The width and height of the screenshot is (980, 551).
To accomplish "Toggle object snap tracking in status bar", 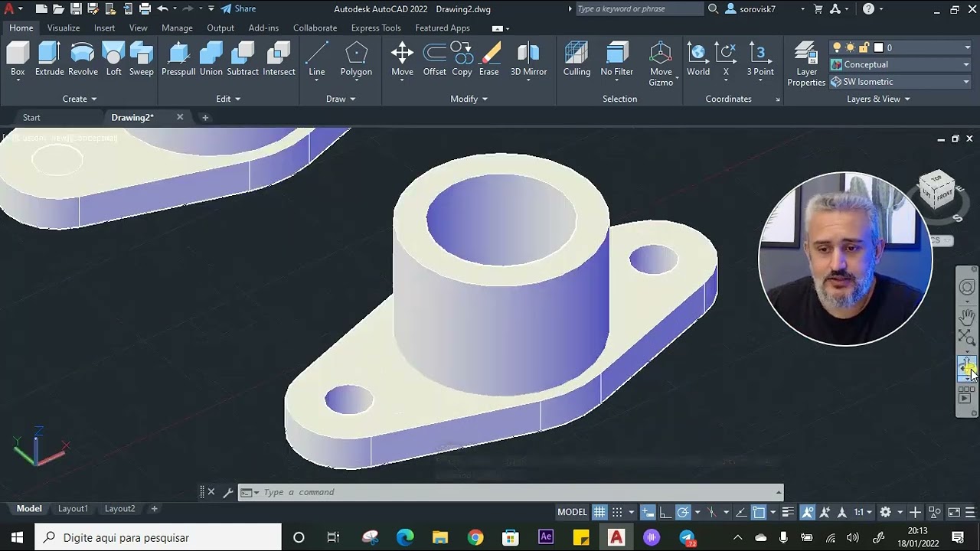I will 741,512.
